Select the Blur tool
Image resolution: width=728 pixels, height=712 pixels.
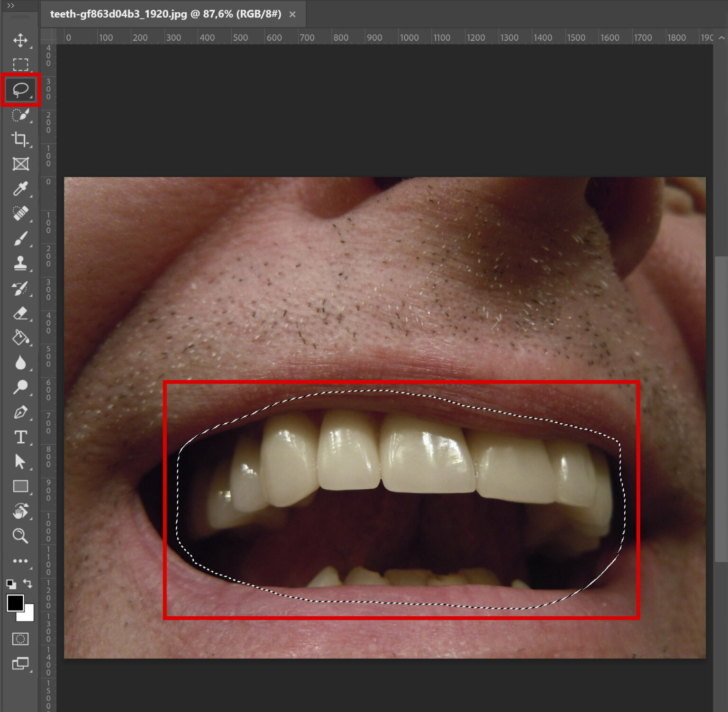pos(20,363)
